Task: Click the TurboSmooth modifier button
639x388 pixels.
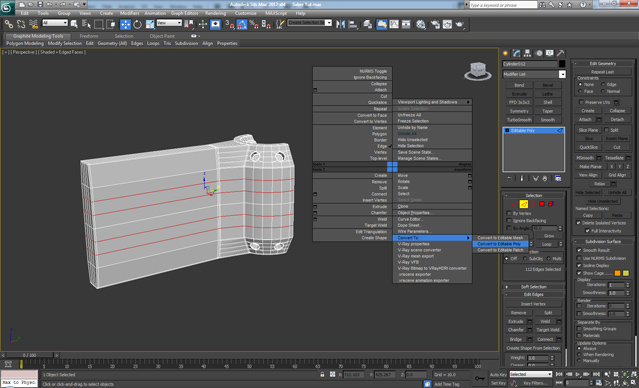Action: [519, 120]
